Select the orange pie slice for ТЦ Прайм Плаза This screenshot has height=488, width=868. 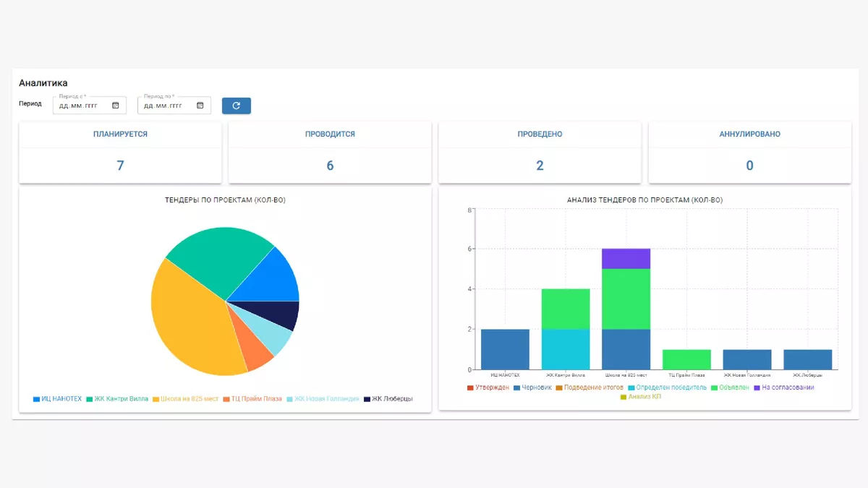(x=250, y=343)
